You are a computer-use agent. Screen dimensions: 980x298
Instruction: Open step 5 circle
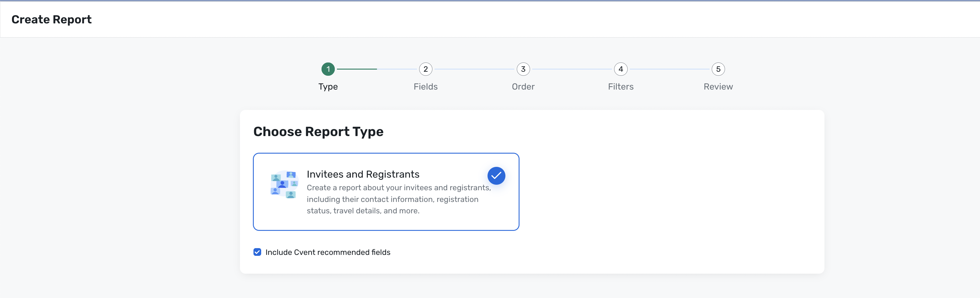pyautogui.click(x=718, y=69)
